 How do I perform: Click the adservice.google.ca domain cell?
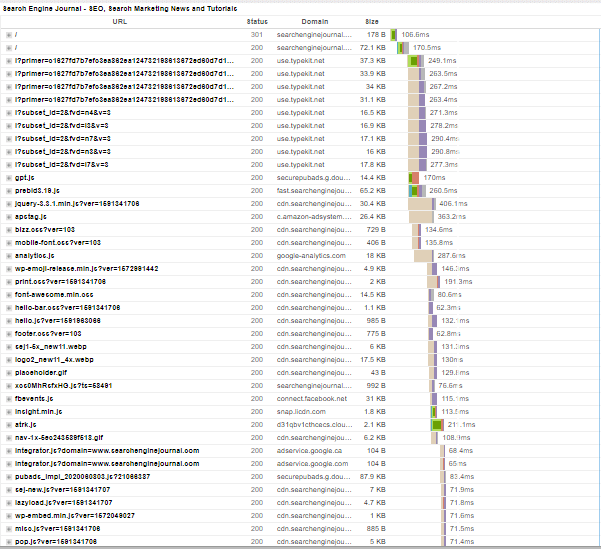point(309,451)
